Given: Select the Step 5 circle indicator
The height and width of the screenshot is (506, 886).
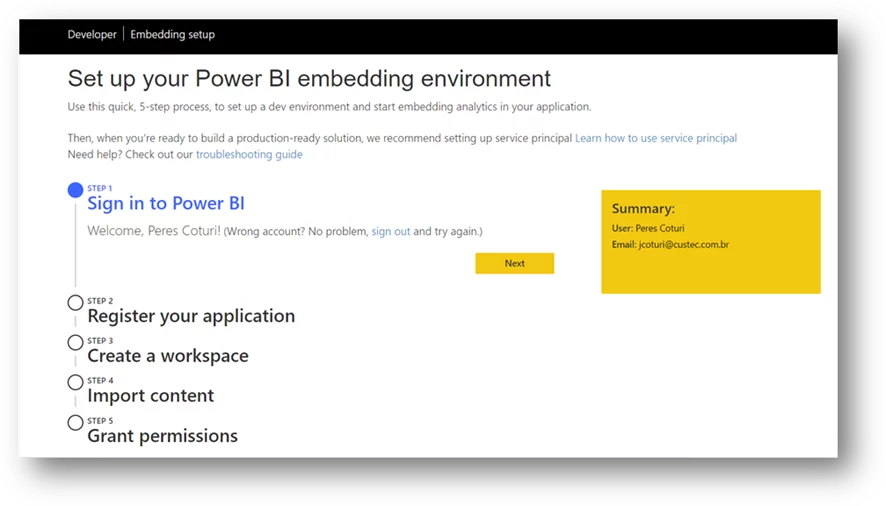Looking at the screenshot, I should (x=75, y=422).
